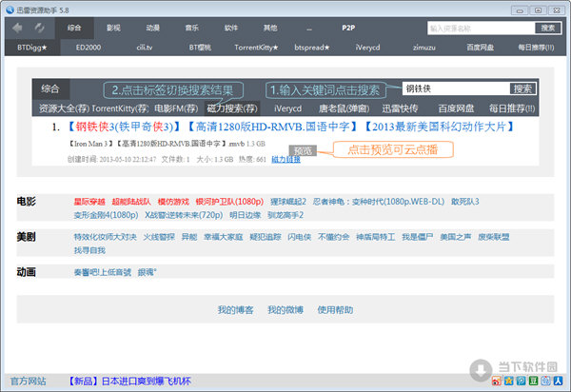Go back using the left arrow icon
Screen dimensions: 571x392
(x=17, y=28)
